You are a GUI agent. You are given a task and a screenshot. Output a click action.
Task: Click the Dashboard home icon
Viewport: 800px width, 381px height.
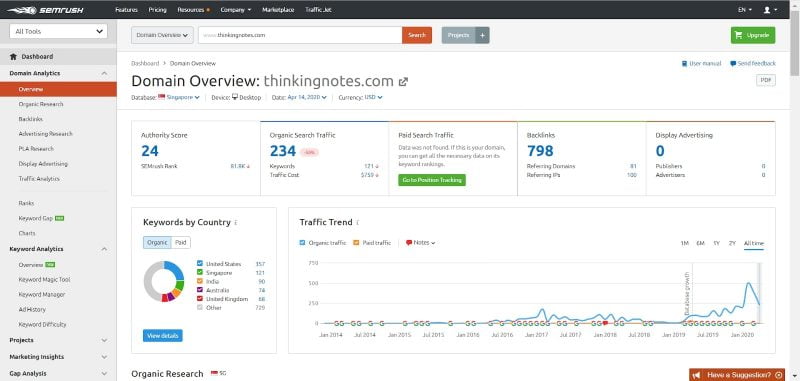coord(13,57)
